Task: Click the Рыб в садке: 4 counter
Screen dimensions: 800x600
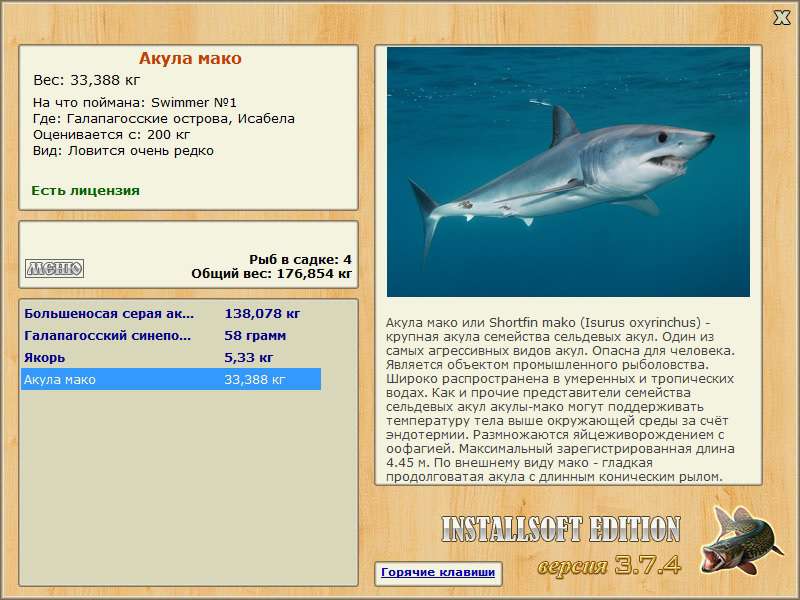Action: 300,260
